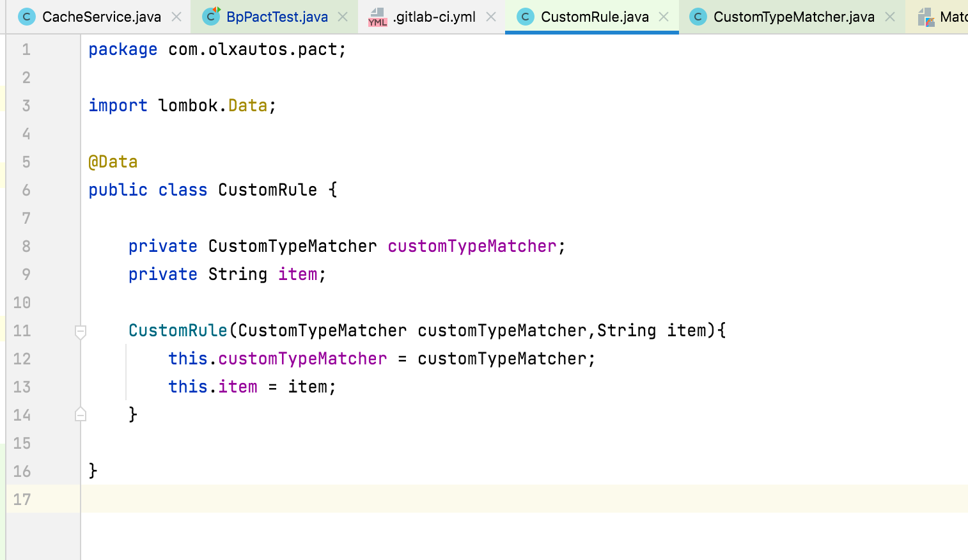Click the package name com.olxautos.pact

(x=253, y=49)
